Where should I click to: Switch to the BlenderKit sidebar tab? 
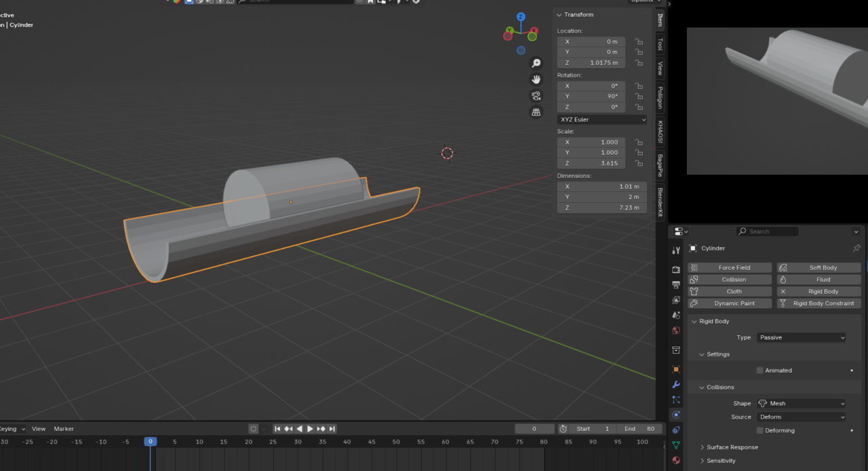click(660, 202)
